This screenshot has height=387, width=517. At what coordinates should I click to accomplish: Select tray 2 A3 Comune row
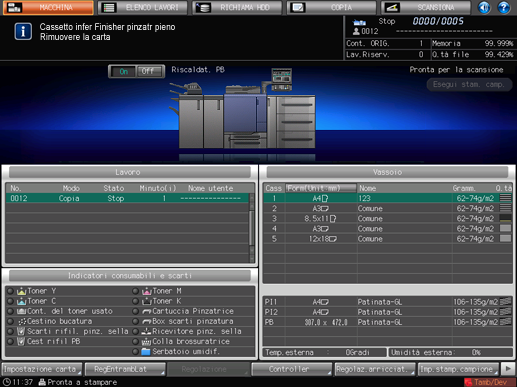388,208
